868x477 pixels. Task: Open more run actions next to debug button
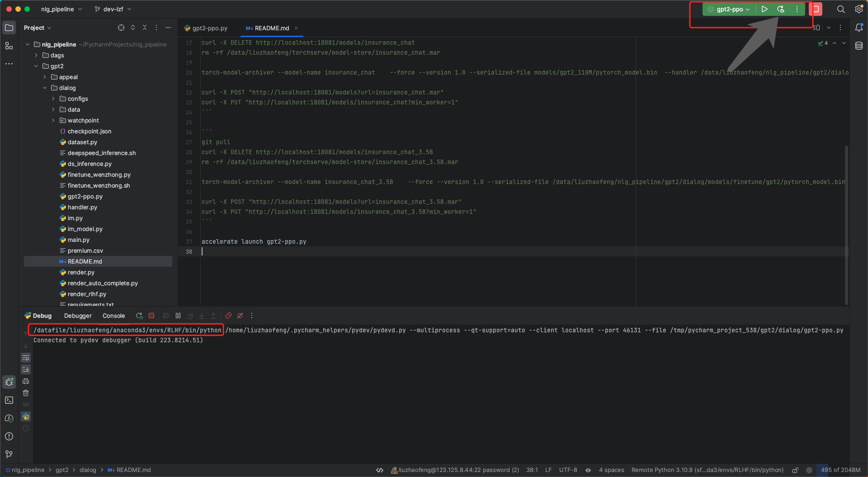797,9
